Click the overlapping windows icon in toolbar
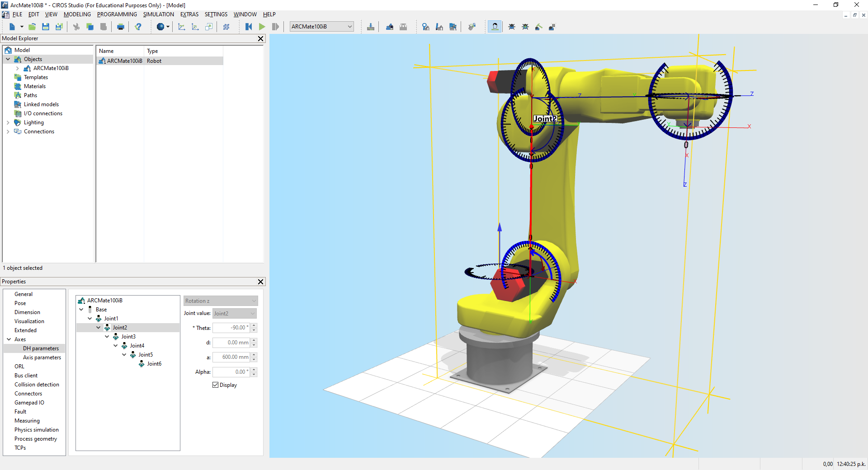Image resolution: width=868 pixels, height=470 pixels. point(209,27)
